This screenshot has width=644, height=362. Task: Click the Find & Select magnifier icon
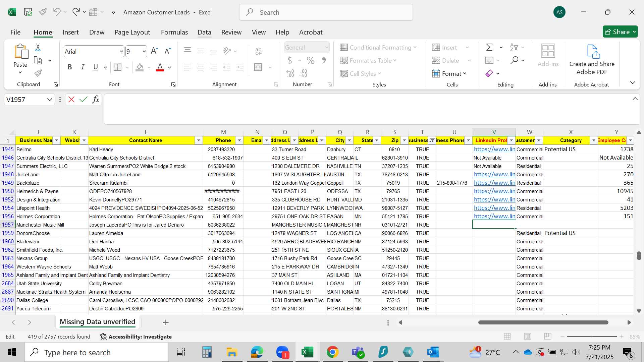click(514, 60)
